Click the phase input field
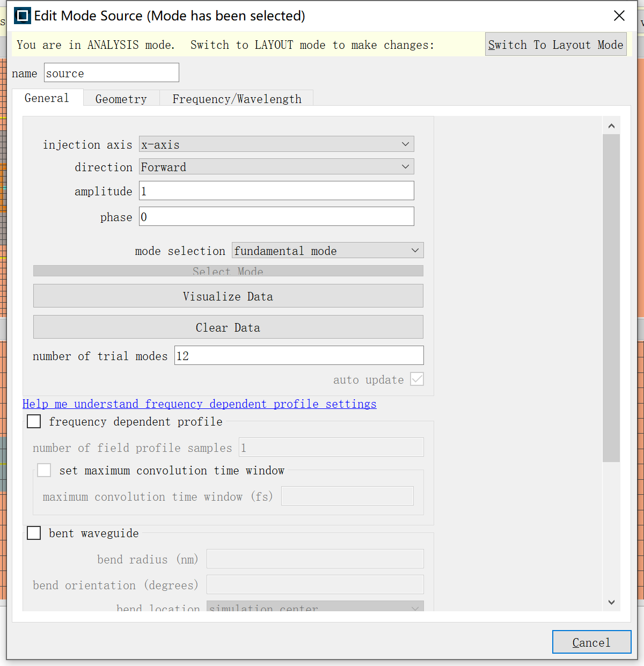The image size is (644, 666). (x=276, y=216)
